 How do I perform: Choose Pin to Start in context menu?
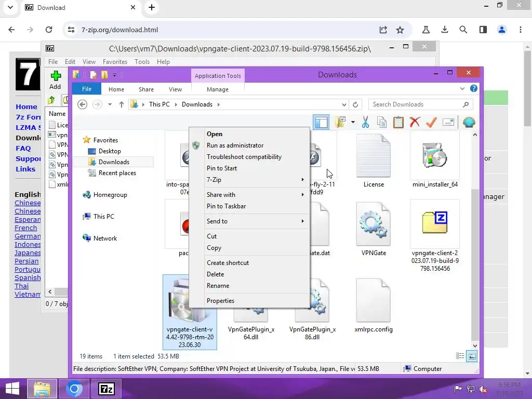tap(249, 168)
